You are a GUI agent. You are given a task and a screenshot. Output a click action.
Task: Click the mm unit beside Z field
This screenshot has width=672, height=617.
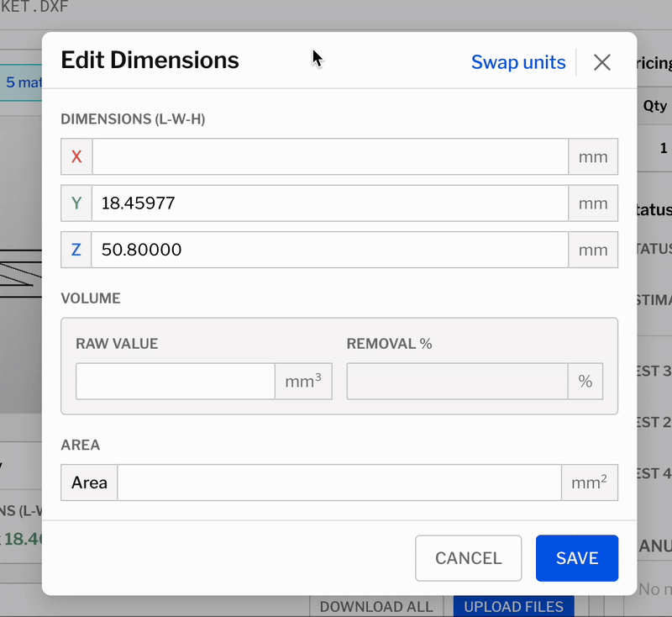[593, 250]
